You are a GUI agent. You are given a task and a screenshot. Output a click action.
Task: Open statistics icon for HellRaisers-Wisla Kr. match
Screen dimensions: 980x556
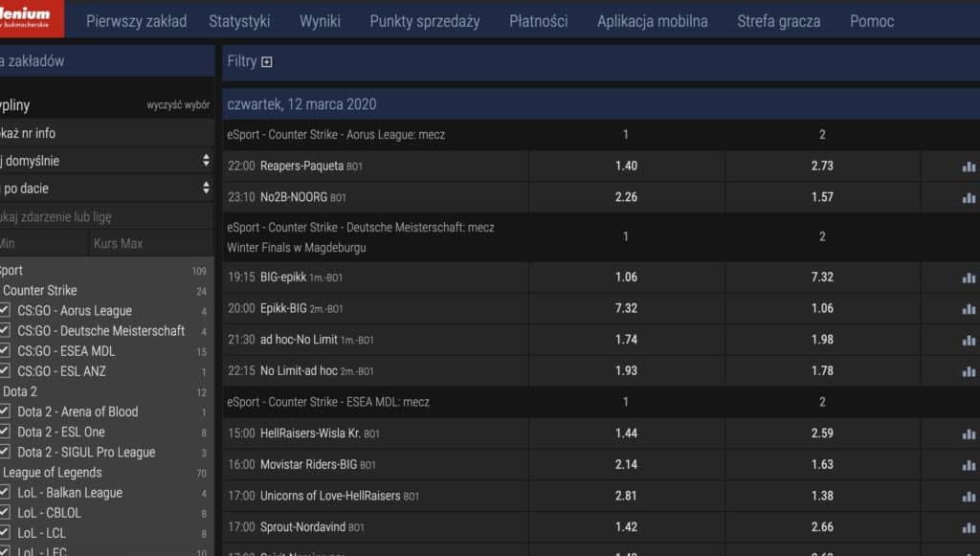pos(969,434)
